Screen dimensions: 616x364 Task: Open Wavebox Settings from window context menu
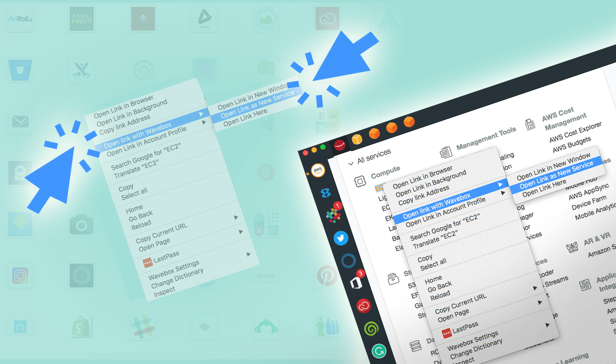pyautogui.click(x=473, y=341)
